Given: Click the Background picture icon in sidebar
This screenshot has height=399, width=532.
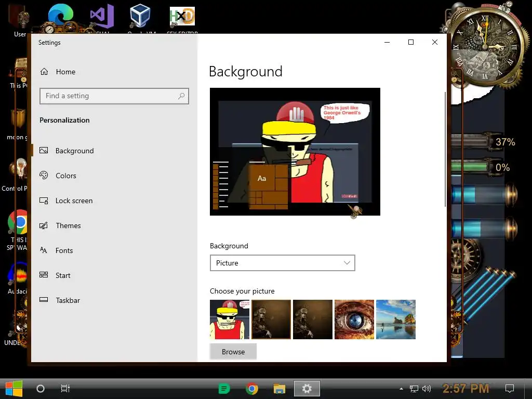Looking at the screenshot, I should 44,150.
